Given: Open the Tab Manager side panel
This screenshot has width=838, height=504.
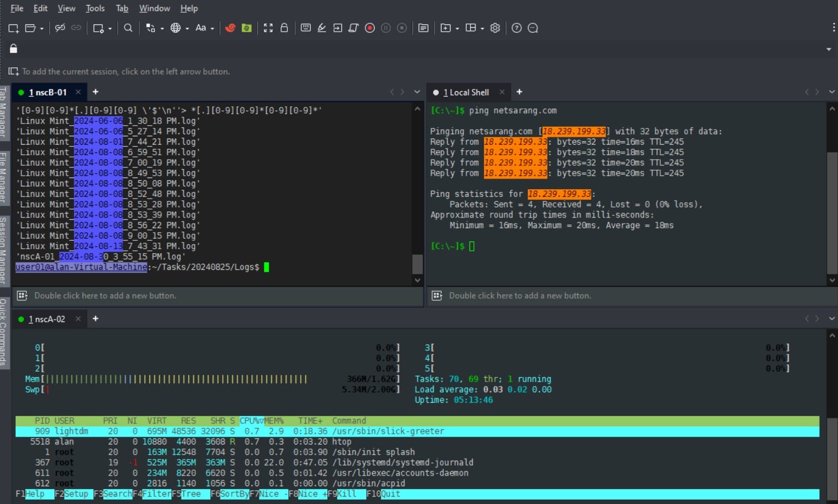Looking at the screenshot, I should pos(3,113).
